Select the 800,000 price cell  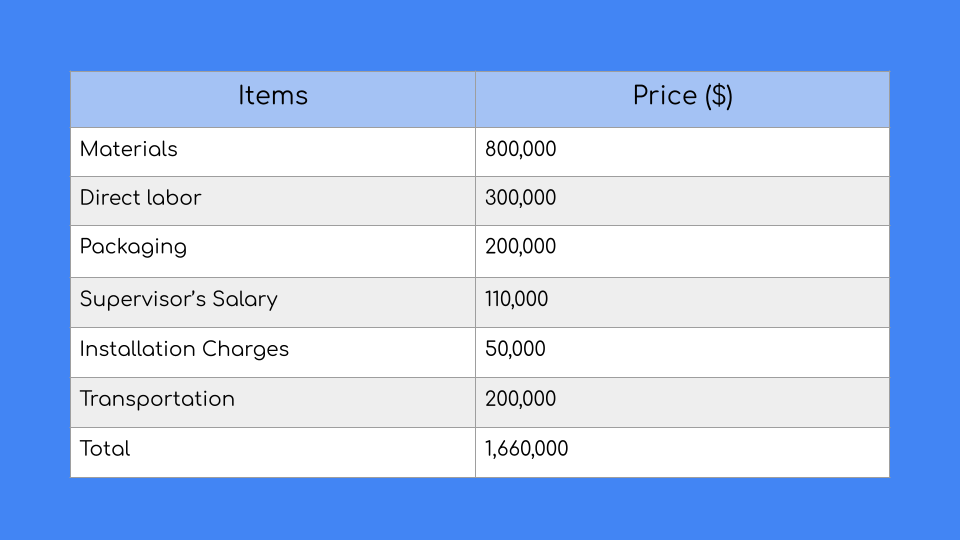point(520,150)
